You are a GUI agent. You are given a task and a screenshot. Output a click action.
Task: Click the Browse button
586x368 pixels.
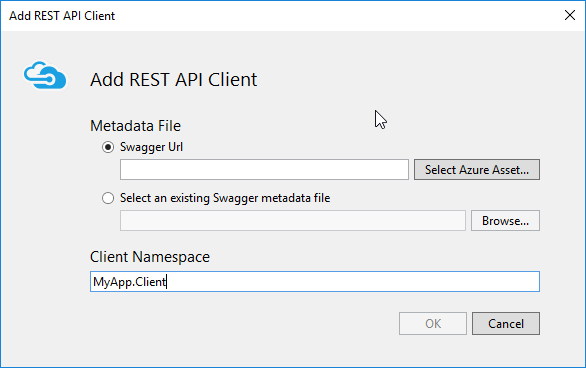(x=505, y=220)
